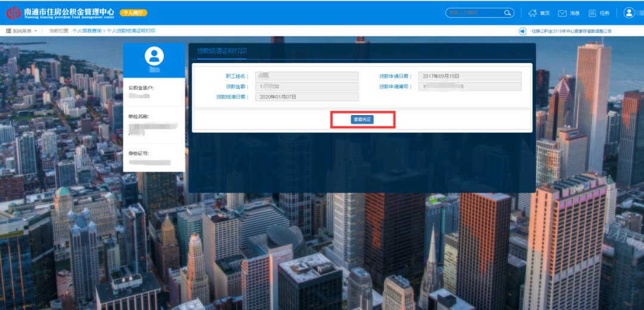
Task: Open 任务 list icon
Action: [x=592, y=13]
